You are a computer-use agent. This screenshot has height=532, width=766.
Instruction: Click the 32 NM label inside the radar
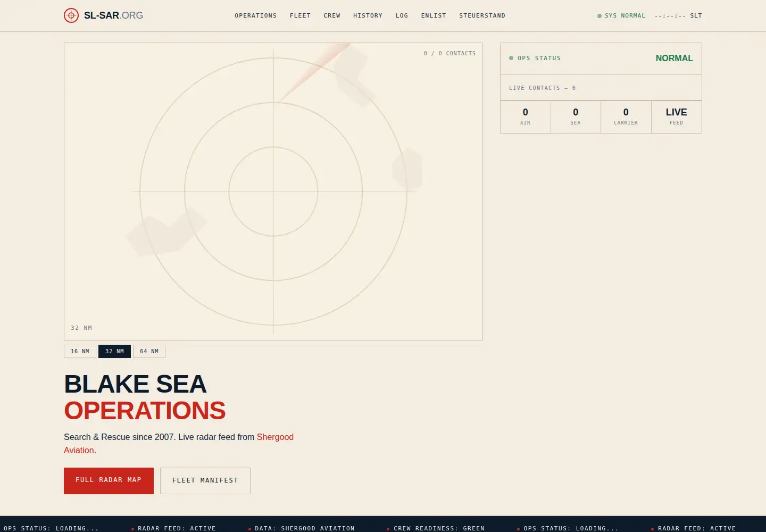click(x=81, y=328)
